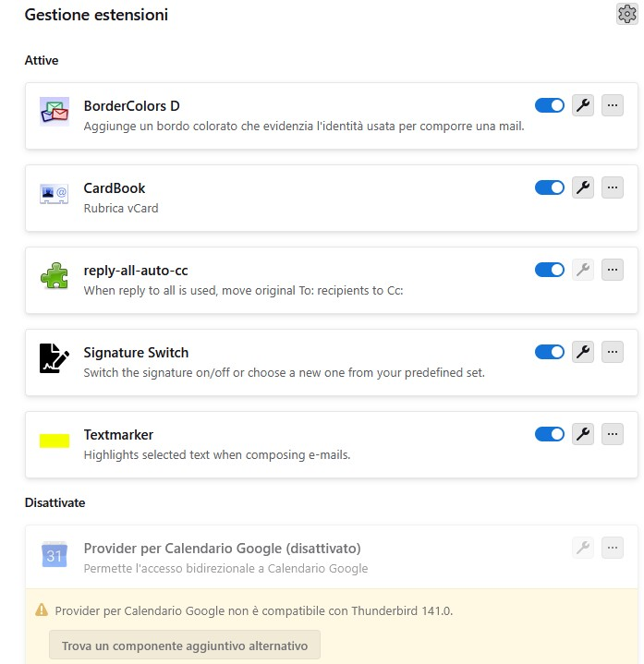
Task: Open more options for BorderColors D
Action: 613,105
